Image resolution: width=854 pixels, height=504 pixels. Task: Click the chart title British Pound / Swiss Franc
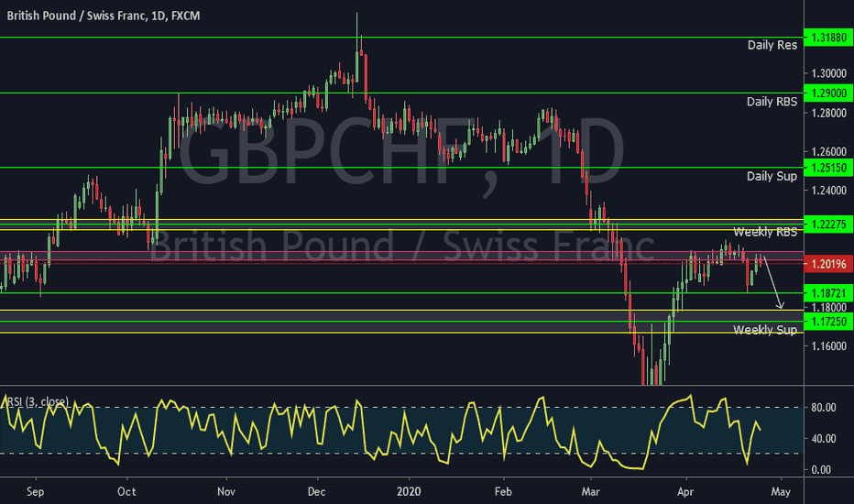click(104, 16)
